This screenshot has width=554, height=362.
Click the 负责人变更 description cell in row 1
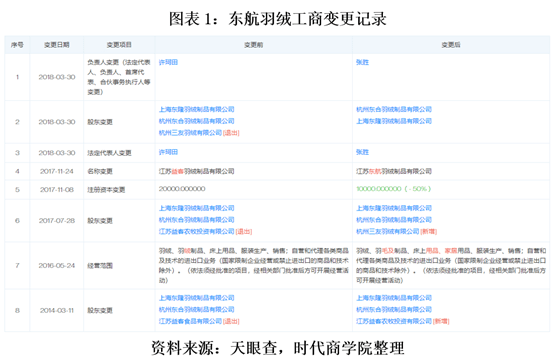[x=119, y=77]
